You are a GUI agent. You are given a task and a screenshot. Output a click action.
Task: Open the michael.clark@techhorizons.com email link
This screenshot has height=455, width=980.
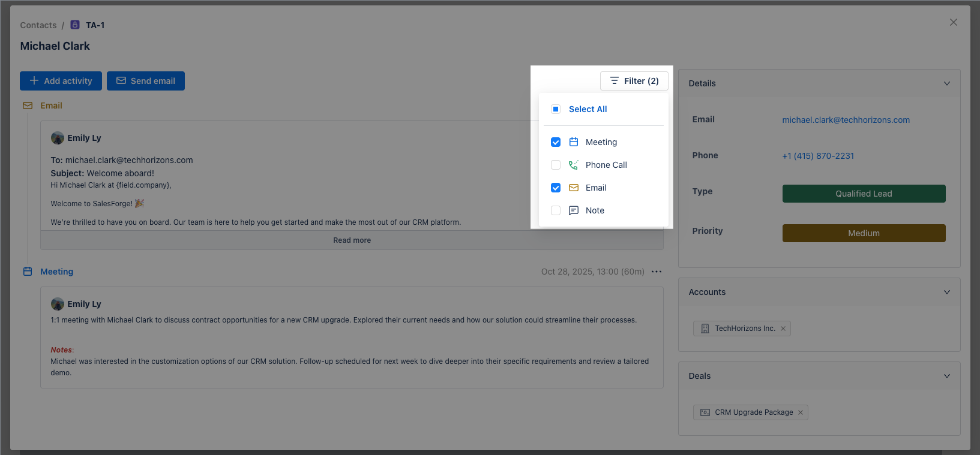click(846, 120)
